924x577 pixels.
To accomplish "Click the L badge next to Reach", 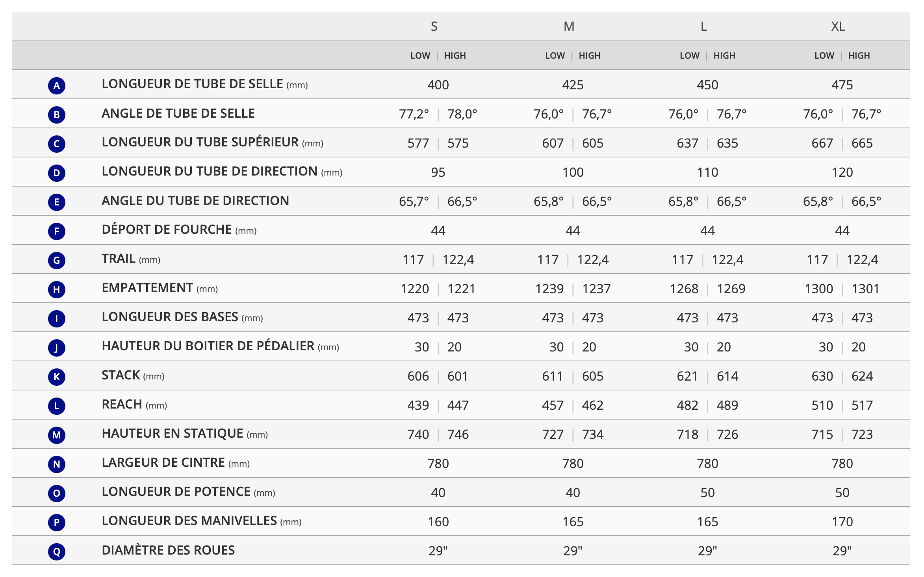I will [x=57, y=406].
